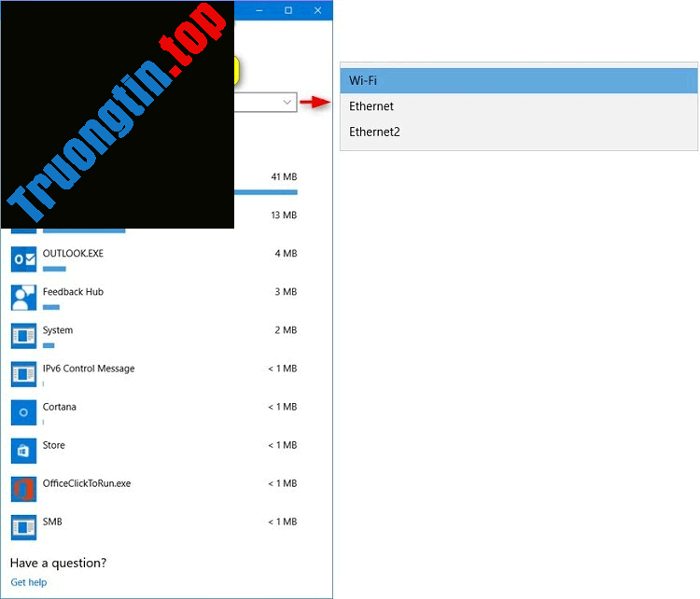The width and height of the screenshot is (700, 599).
Task: Click the System app icon
Action: pos(23,336)
